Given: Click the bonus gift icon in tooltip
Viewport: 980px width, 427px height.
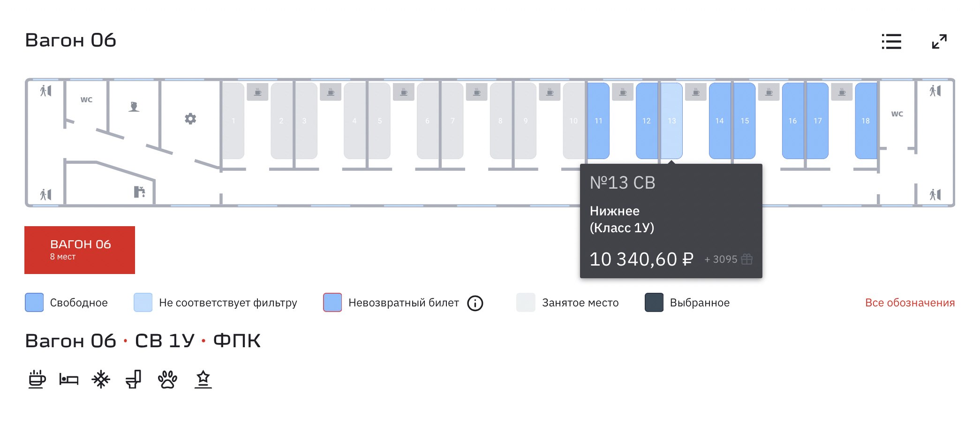Looking at the screenshot, I should (747, 259).
